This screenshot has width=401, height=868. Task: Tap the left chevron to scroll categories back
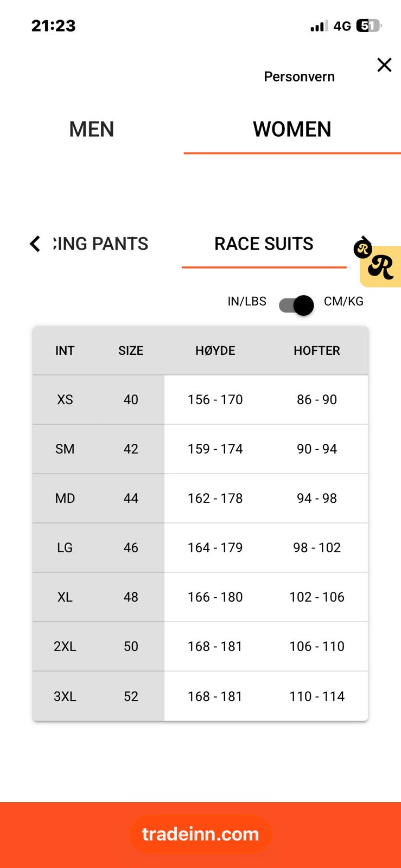(35, 244)
